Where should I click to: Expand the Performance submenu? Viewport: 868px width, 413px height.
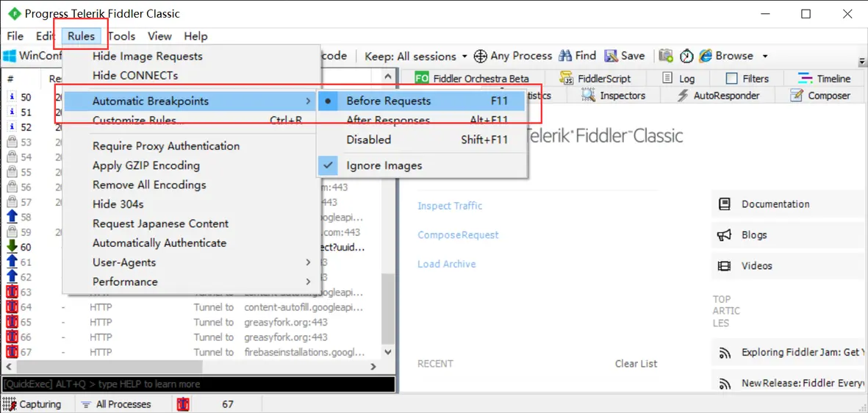click(x=125, y=281)
